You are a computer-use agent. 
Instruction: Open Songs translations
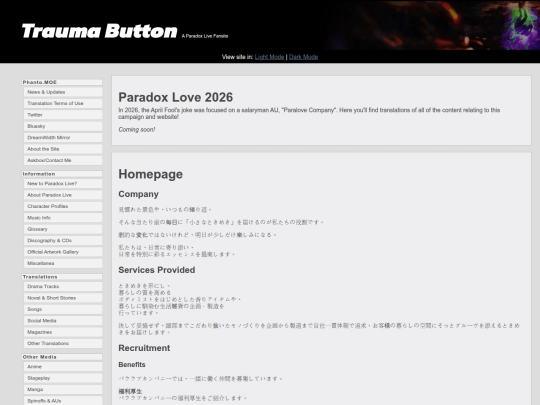click(x=63, y=309)
